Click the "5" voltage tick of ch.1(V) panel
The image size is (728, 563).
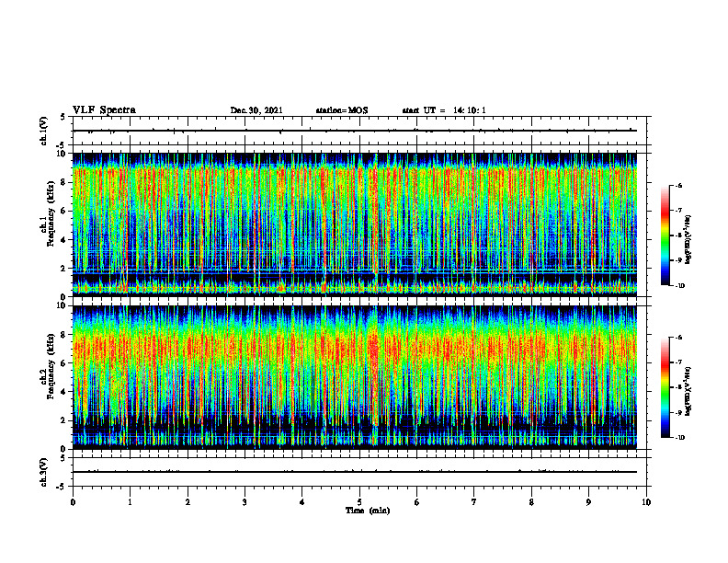64,117
